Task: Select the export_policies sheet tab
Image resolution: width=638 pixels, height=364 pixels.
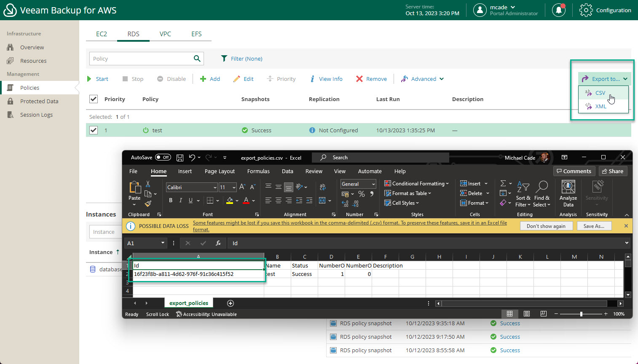Action: click(189, 303)
